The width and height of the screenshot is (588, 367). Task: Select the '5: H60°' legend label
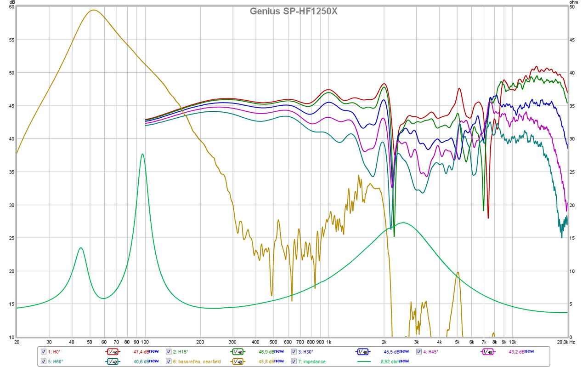coord(56,361)
